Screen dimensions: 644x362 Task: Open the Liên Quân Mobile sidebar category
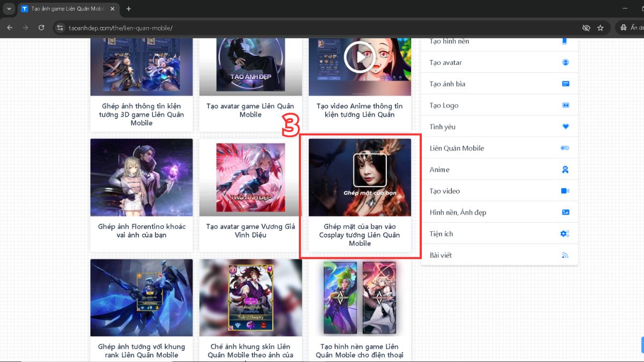point(500,148)
